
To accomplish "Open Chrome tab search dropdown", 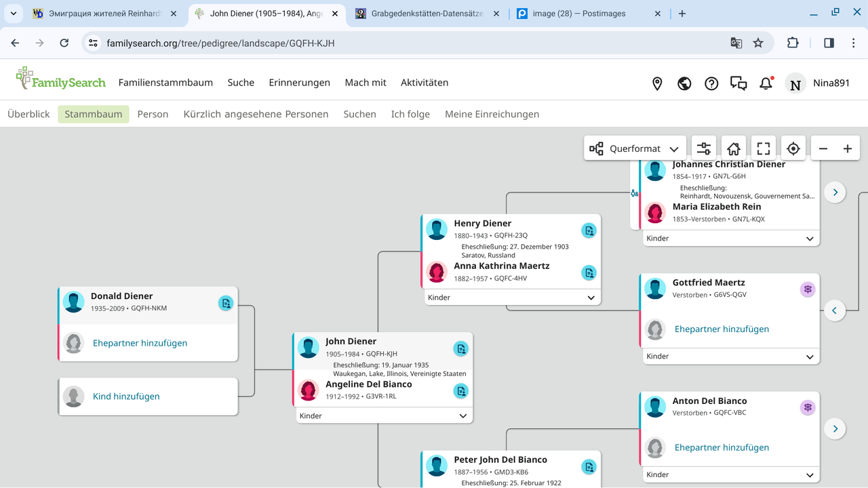I will [x=14, y=14].
